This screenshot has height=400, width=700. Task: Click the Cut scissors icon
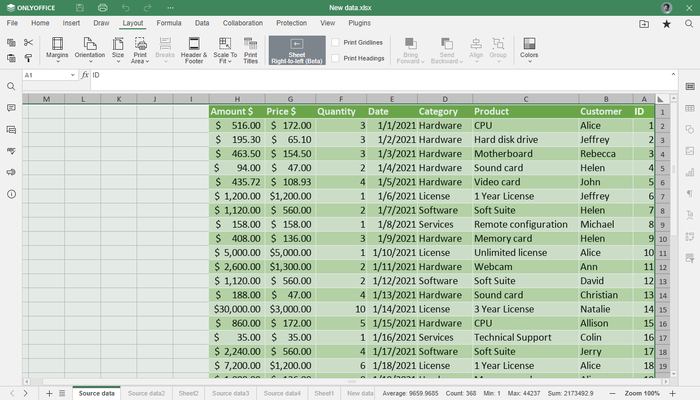(x=28, y=42)
